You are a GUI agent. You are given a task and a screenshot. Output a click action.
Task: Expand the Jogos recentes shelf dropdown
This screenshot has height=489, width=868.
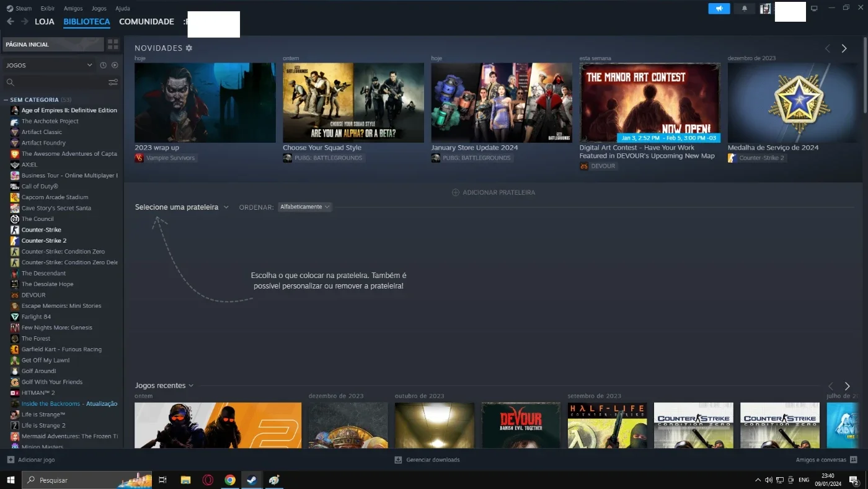(164, 385)
